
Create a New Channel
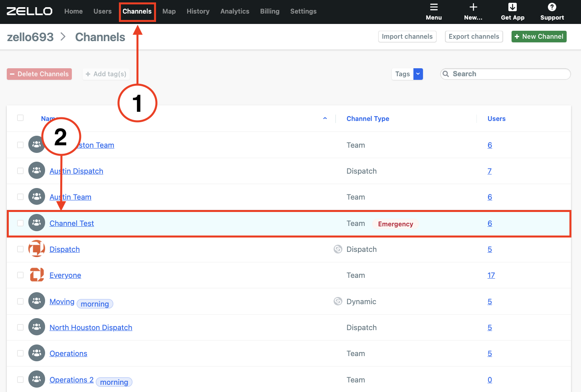click(x=539, y=36)
